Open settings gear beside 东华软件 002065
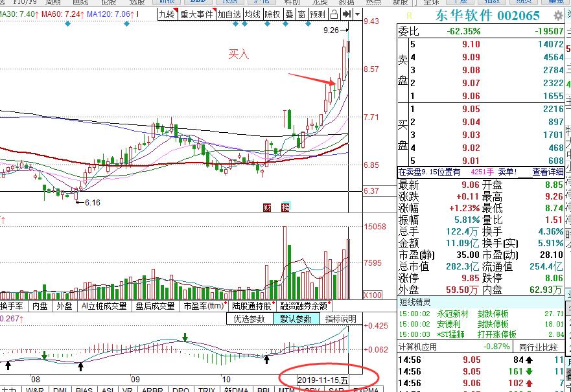 tap(558, 16)
